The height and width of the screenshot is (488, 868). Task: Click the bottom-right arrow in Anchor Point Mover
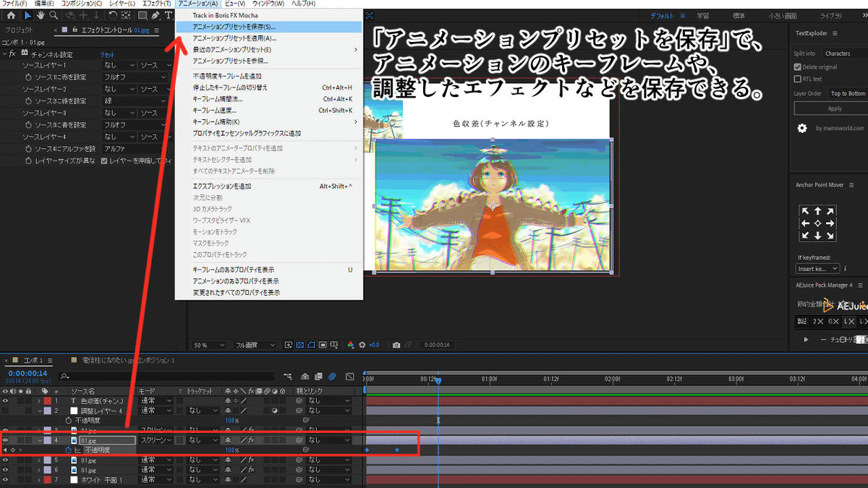(830, 236)
